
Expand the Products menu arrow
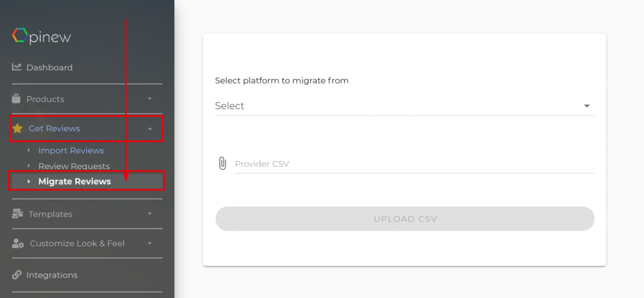pyautogui.click(x=150, y=99)
